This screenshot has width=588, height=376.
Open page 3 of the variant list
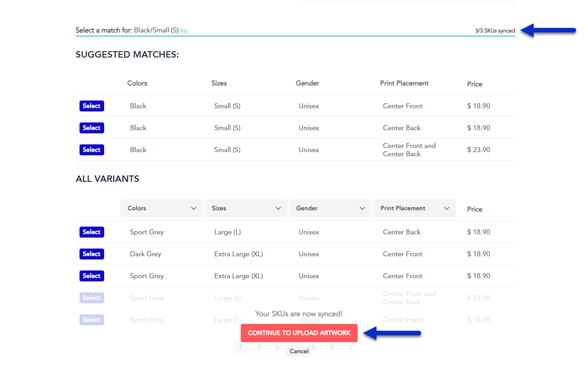277,347
